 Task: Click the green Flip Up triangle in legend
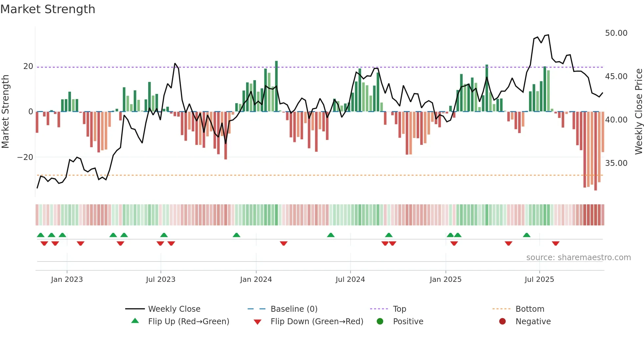tap(135, 321)
